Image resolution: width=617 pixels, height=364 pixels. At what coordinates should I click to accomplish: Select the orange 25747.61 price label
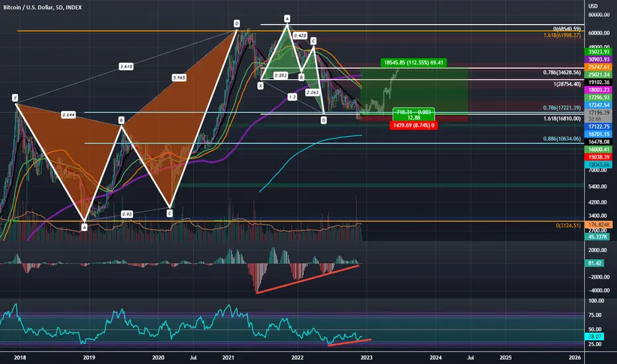click(598, 67)
